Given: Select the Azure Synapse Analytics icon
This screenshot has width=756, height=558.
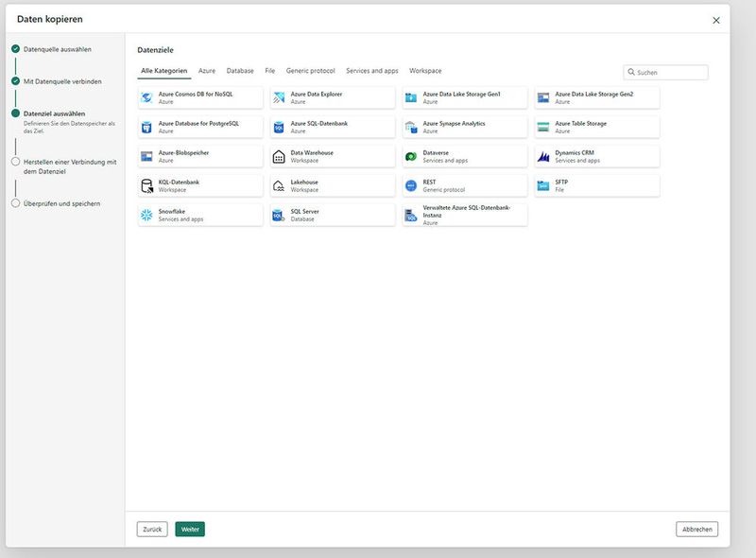Looking at the screenshot, I should (411, 127).
